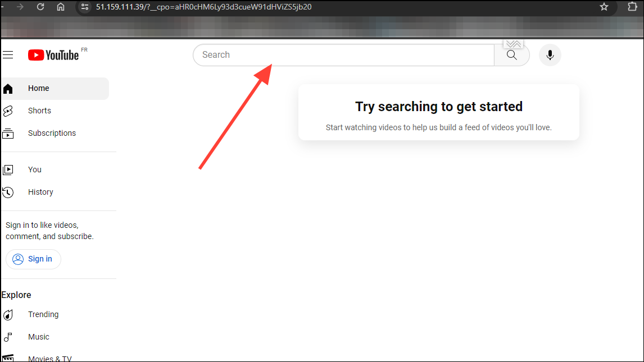Bookmark this page with the star icon
This screenshot has height=362, width=644.
[x=604, y=7]
